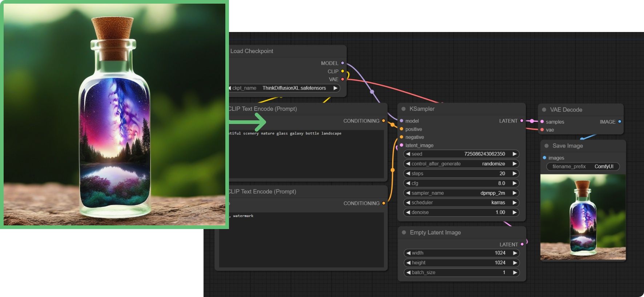Collapse the KSampler node with its gray dot
The height and width of the screenshot is (297, 644).
(403, 109)
